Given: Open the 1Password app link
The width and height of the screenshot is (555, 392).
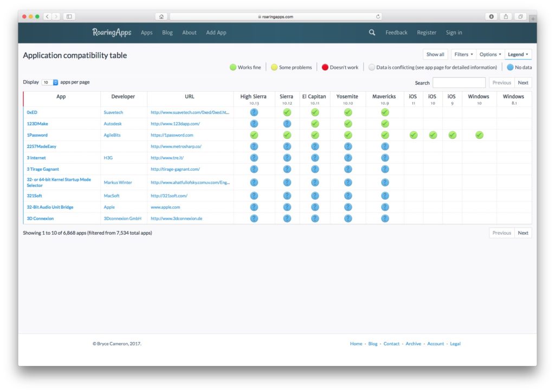Looking at the screenshot, I should (37, 135).
